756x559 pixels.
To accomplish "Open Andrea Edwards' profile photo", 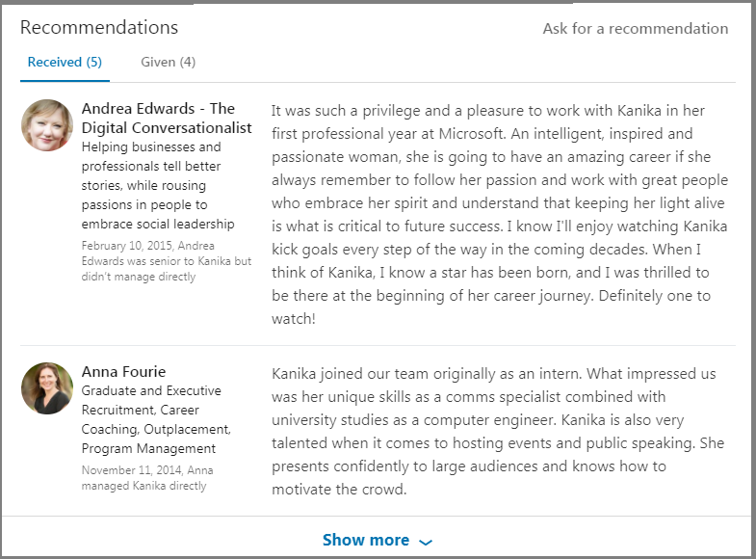I will tap(47, 125).
